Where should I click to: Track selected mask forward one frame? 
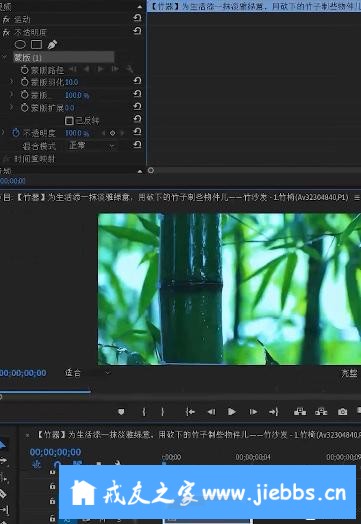click(x=115, y=69)
